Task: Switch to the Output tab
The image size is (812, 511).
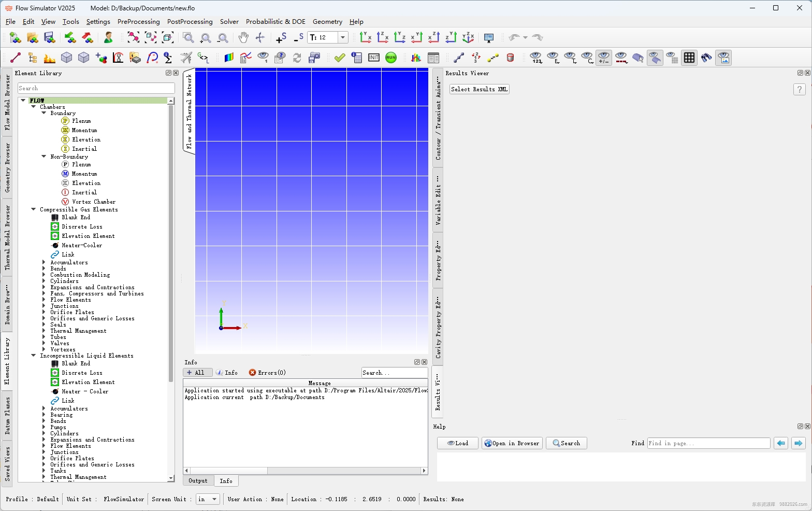Action: click(x=198, y=481)
